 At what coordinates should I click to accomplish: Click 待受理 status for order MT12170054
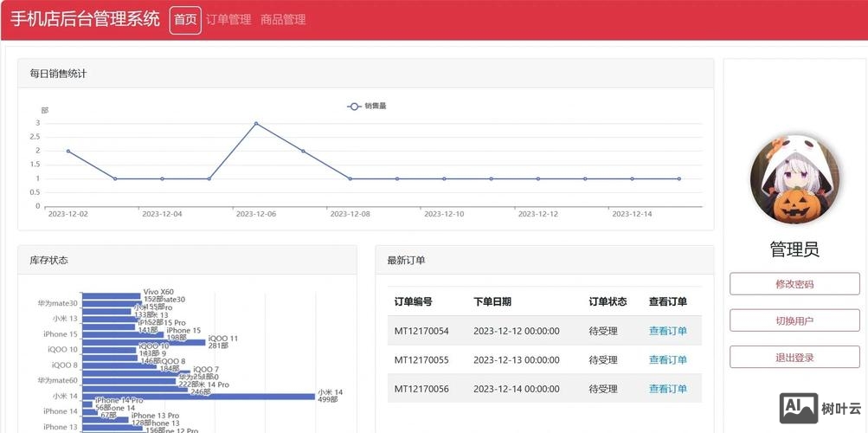click(x=603, y=331)
